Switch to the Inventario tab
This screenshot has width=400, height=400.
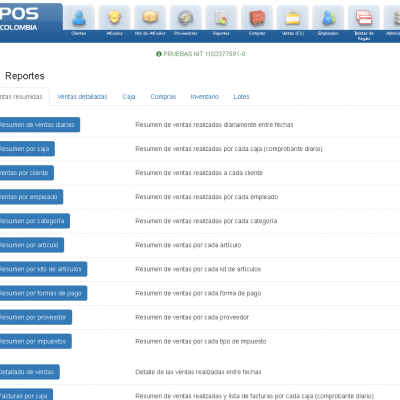tap(205, 97)
